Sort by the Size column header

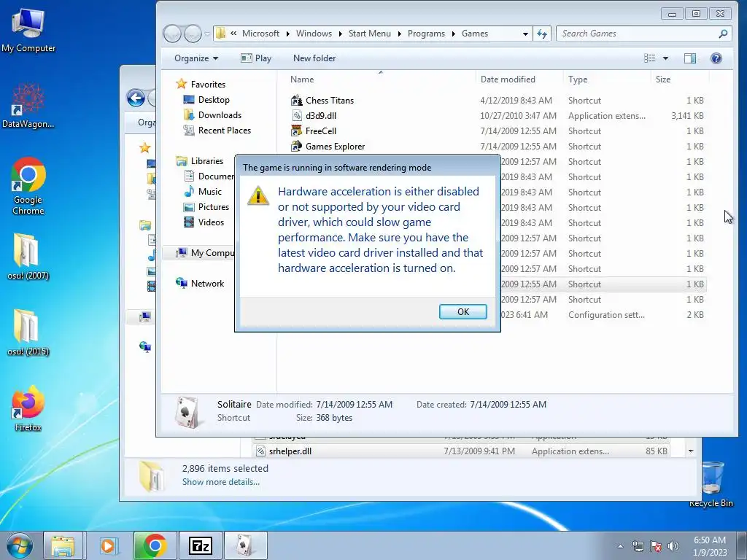pyautogui.click(x=662, y=79)
